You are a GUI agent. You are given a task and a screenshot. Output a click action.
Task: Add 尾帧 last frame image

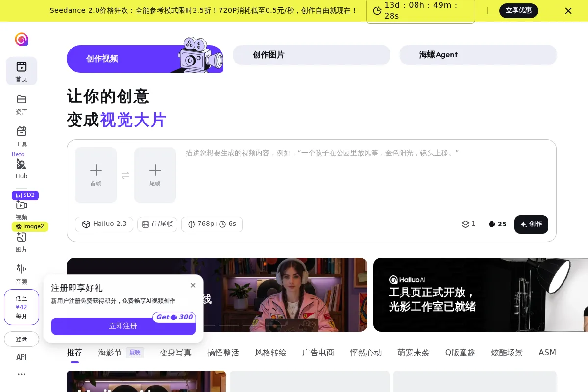tap(155, 175)
